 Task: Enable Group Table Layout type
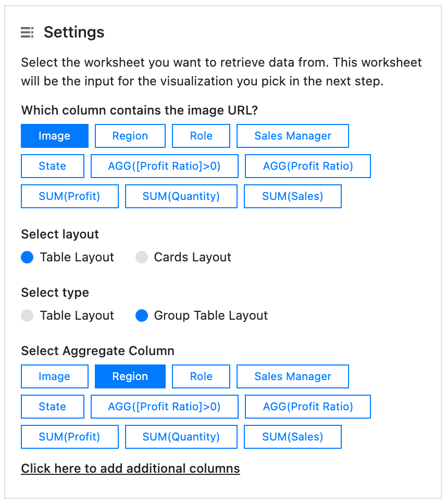(142, 316)
